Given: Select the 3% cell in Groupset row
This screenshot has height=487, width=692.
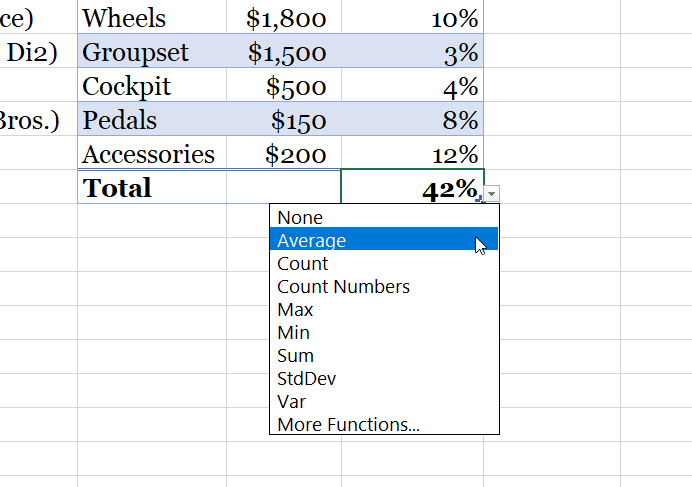Looking at the screenshot, I should coord(412,51).
